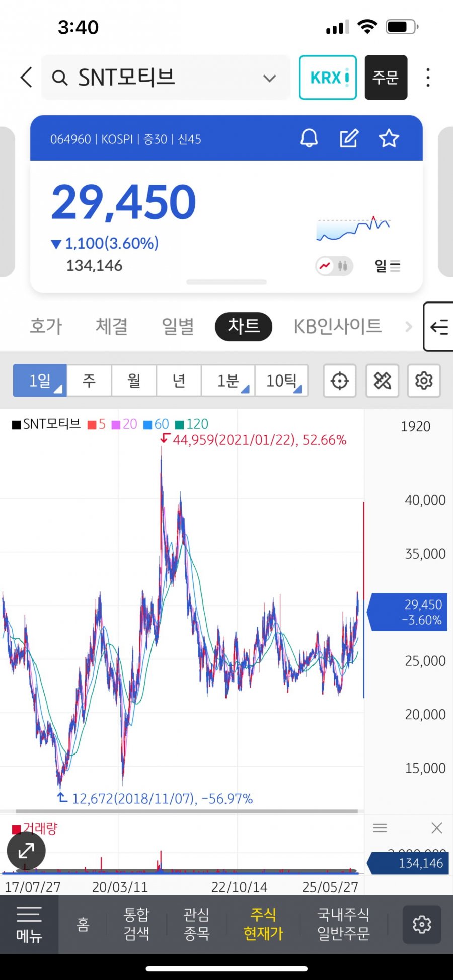Toggle candlestick mini chart view
Screen dimensions: 453x980
coord(343,265)
